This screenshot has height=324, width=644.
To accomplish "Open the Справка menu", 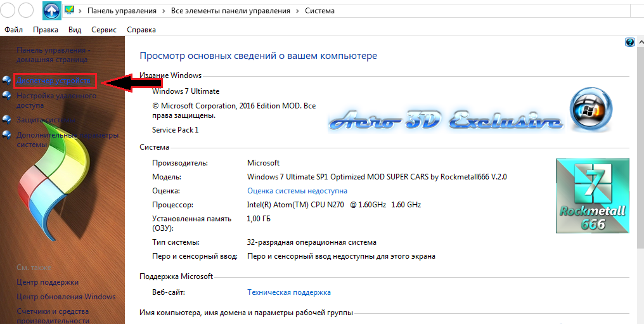I will [x=141, y=30].
